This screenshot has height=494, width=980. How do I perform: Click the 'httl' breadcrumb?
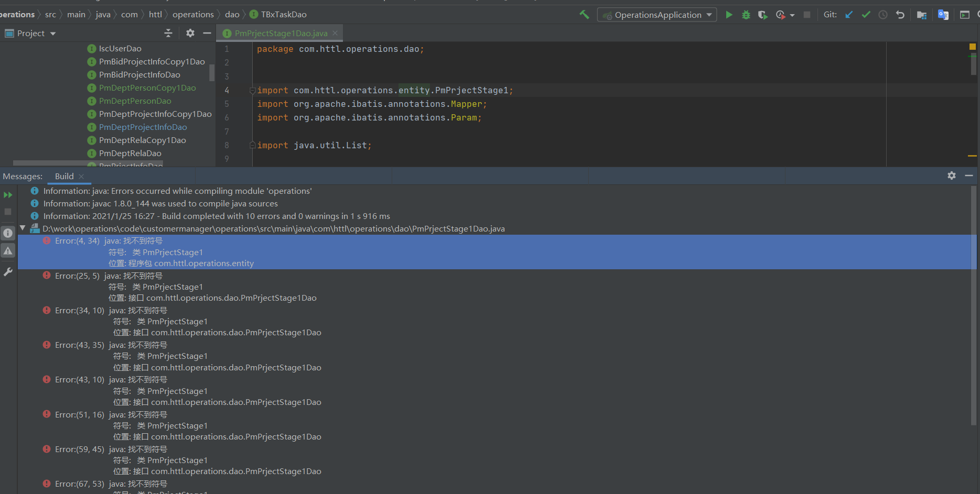[x=155, y=15]
